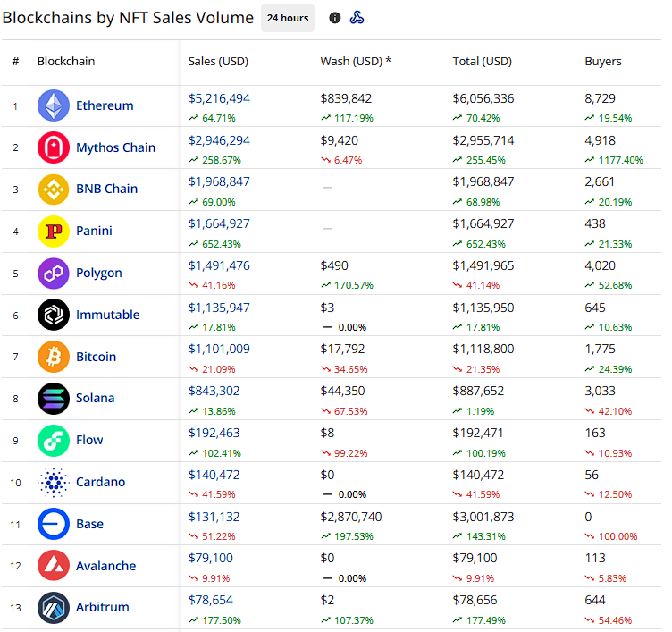This screenshot has height=632, width=672.
Task: Sort by the Sales (USD) column header
Action: 218,62
